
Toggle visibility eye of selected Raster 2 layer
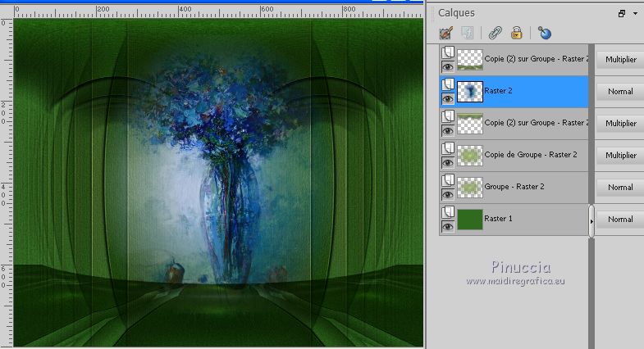coord(448,98)
